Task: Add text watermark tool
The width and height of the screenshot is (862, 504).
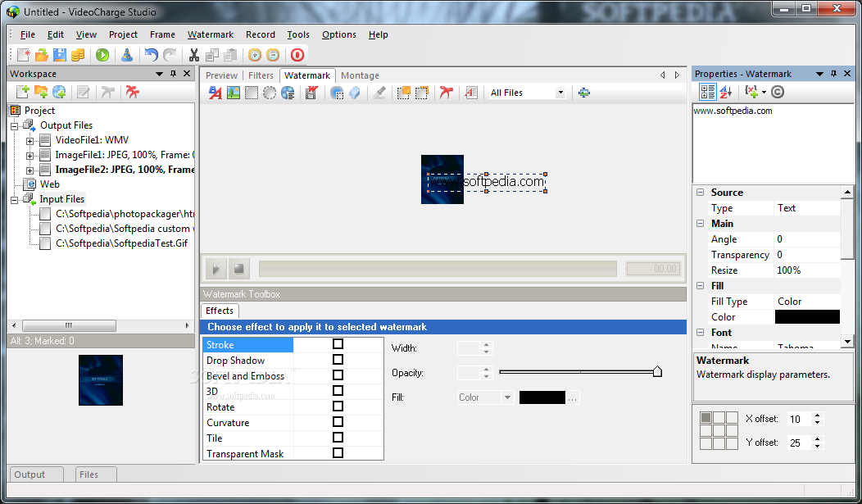Action: point(215,93)
